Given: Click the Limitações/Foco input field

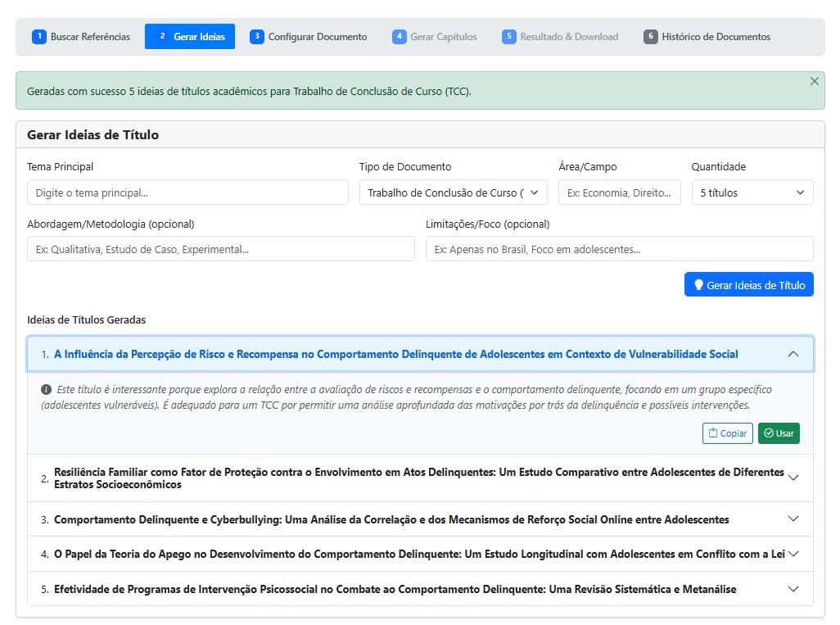Looking at the screenshot, I should point(619,249).
